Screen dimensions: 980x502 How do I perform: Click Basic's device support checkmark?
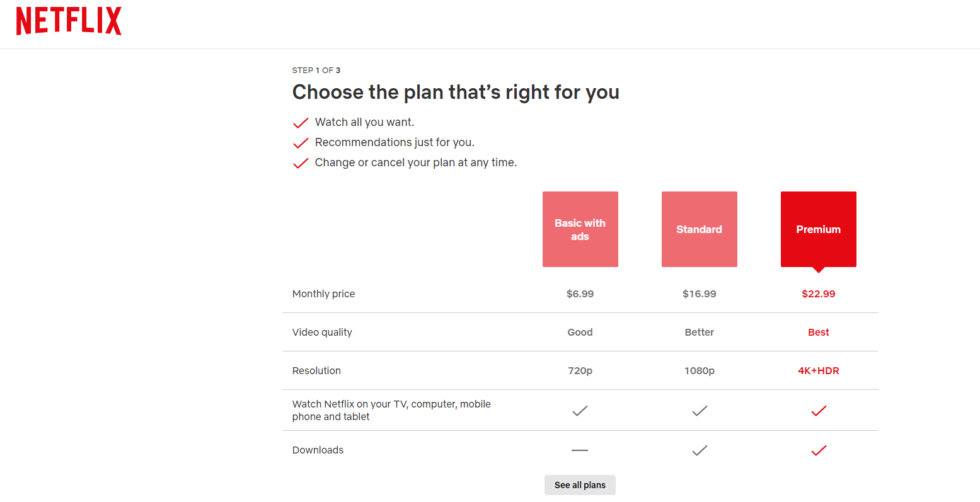click(x=580, y=411)
